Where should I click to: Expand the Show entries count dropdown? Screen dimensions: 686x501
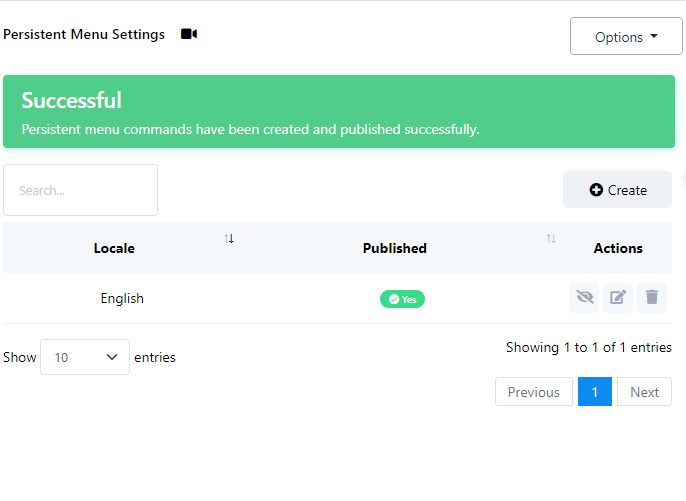(85, 357)
